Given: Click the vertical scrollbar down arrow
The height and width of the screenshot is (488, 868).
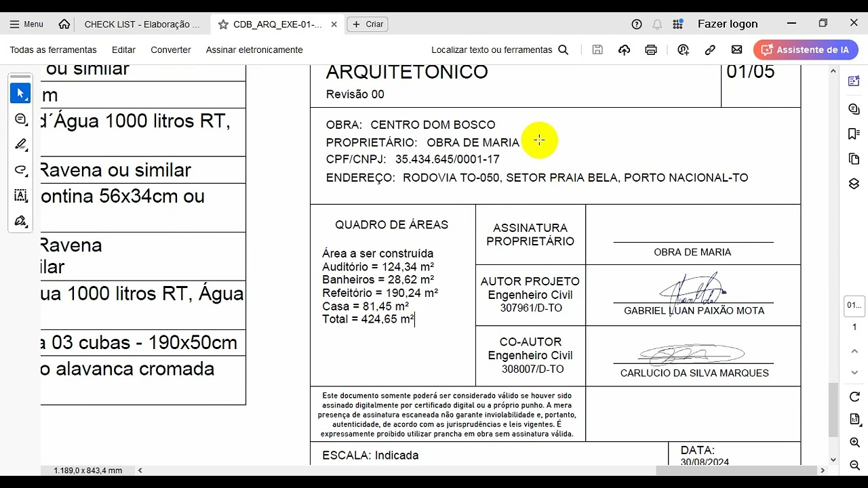Looking at the screenshot, I should [833, 460].
